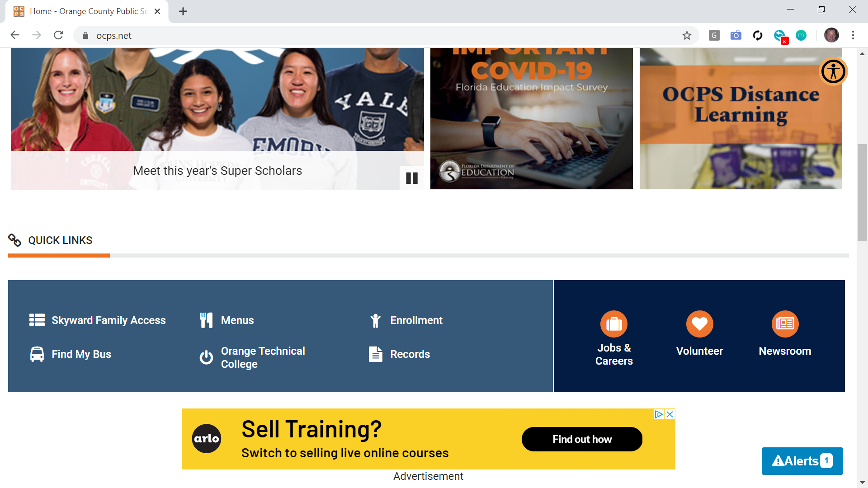Open the OCPS Distance Learning tile

741,118
